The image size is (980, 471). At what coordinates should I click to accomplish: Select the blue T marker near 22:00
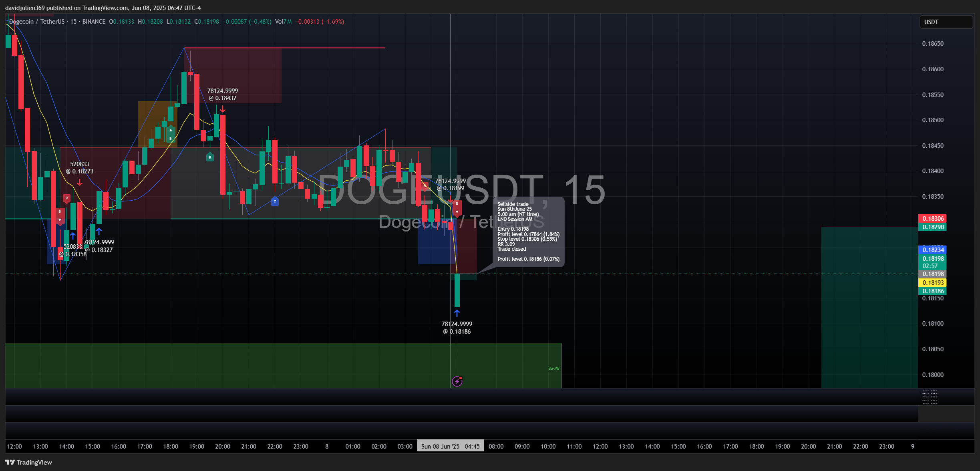point(275,201)
